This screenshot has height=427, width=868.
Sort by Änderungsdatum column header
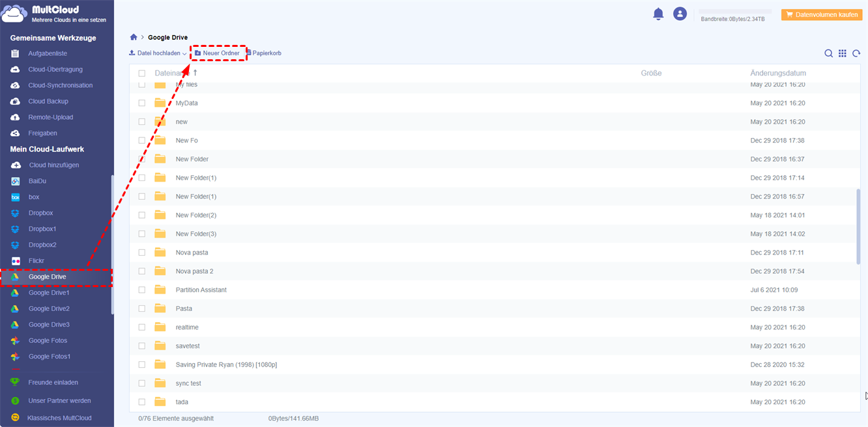pos(778,74)
